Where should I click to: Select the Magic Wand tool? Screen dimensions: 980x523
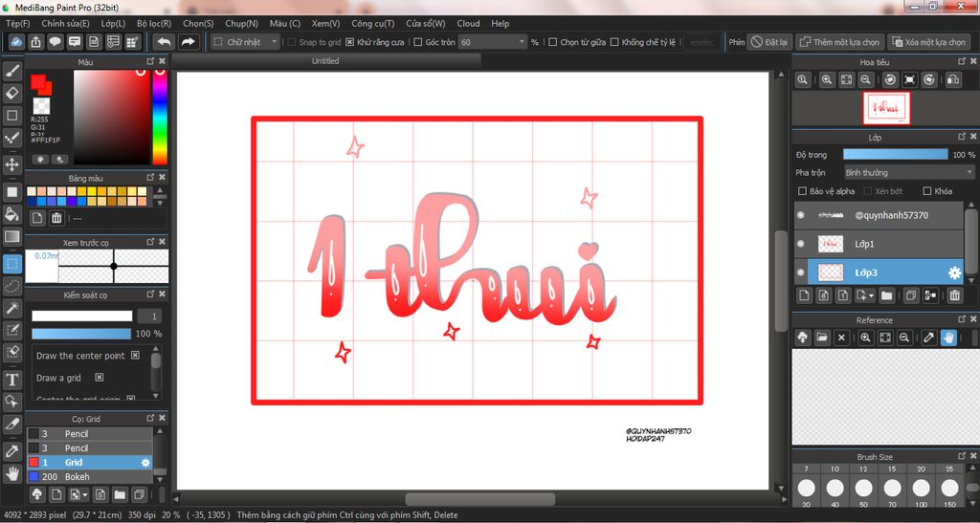11,308
